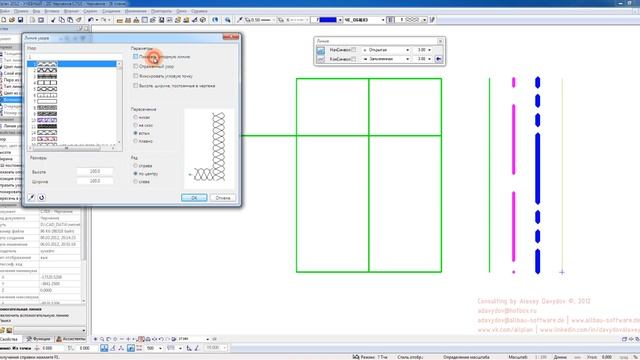Click the blue globe icon in the top toolbar
Screen dimensions: 640x360
(216, 20)
